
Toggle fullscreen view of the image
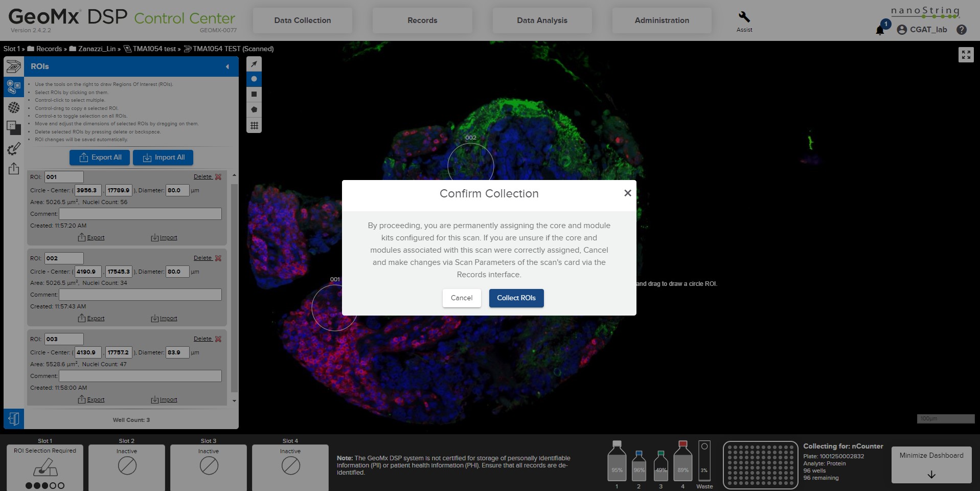[x=966, y=55]
